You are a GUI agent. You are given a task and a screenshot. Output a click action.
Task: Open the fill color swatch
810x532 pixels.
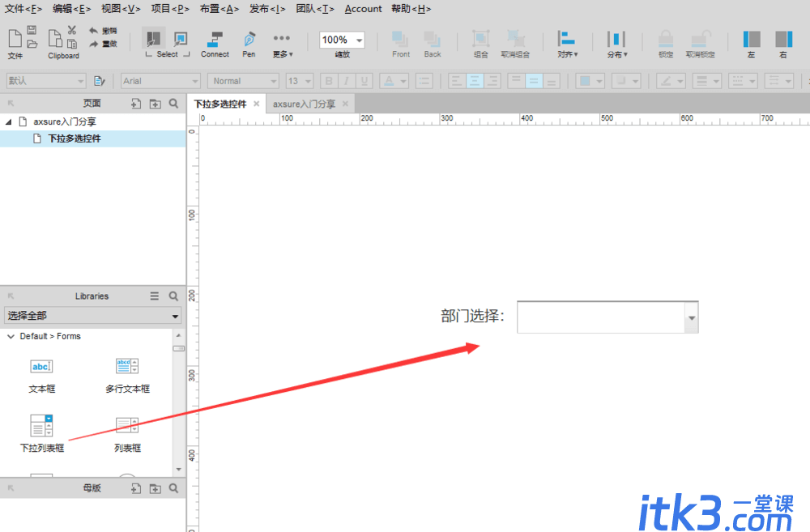590,81
